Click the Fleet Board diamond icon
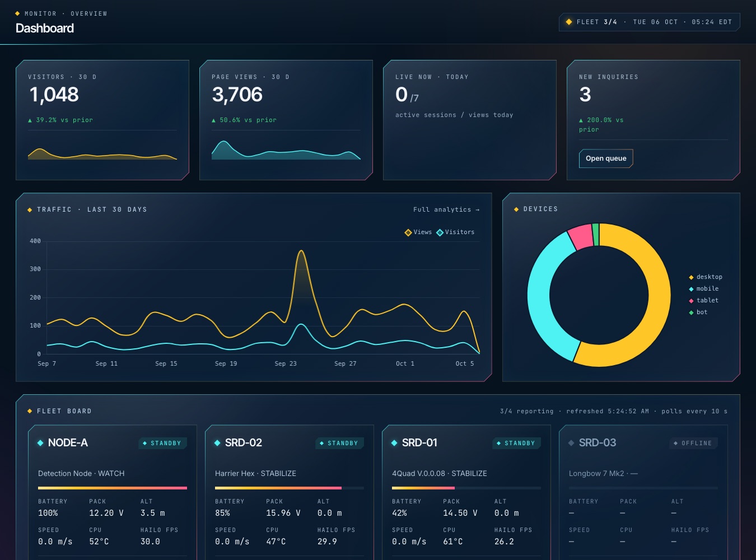Image resolution: width=756 pixels, height=560 pixels. tap(30, 411)
